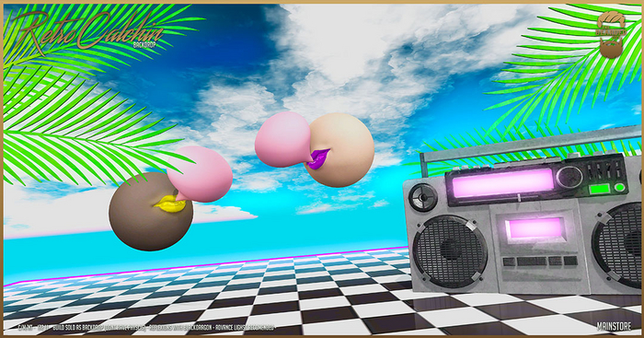This screenshot has width=644, height=338.
Task: Click the yellow lips on brown ball
Action: [x=169, y=204]
